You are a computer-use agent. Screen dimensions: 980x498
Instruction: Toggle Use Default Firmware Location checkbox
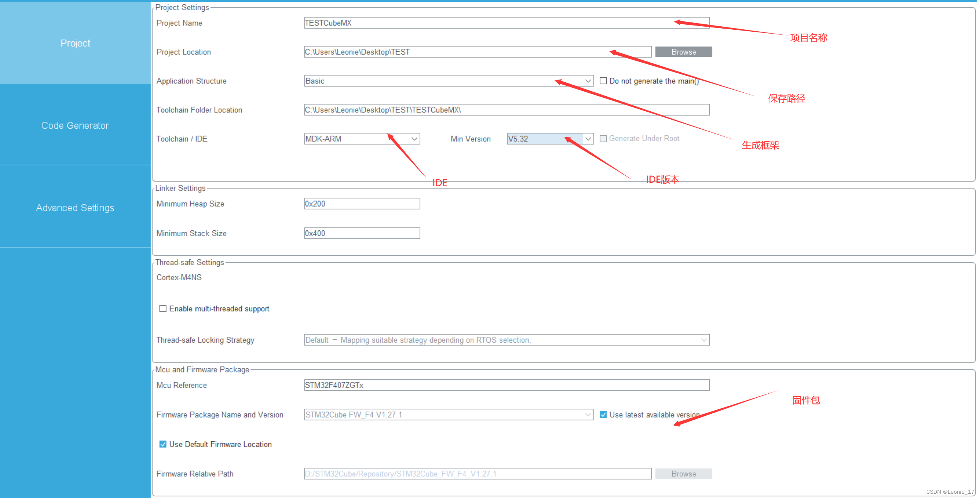click(163, 444)
